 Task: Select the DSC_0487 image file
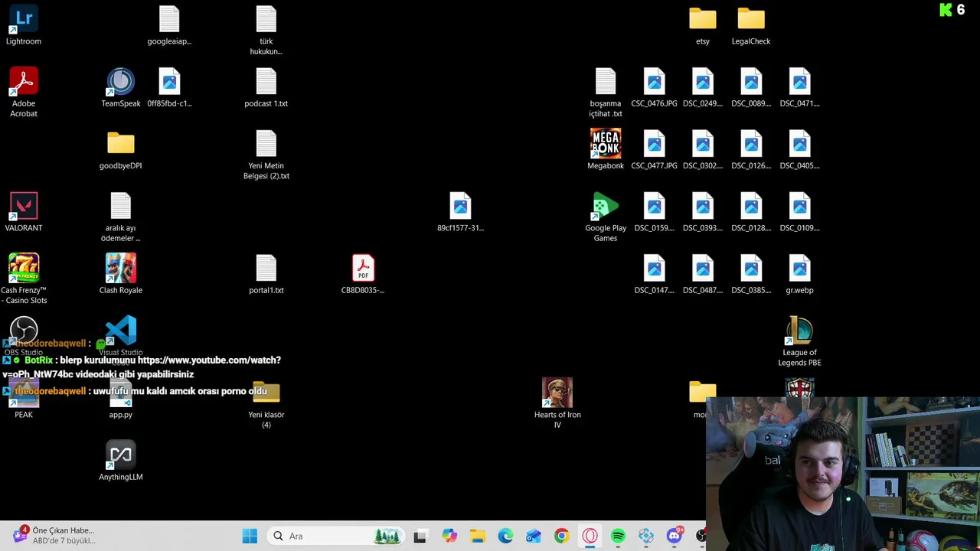[x=703, y=274]
